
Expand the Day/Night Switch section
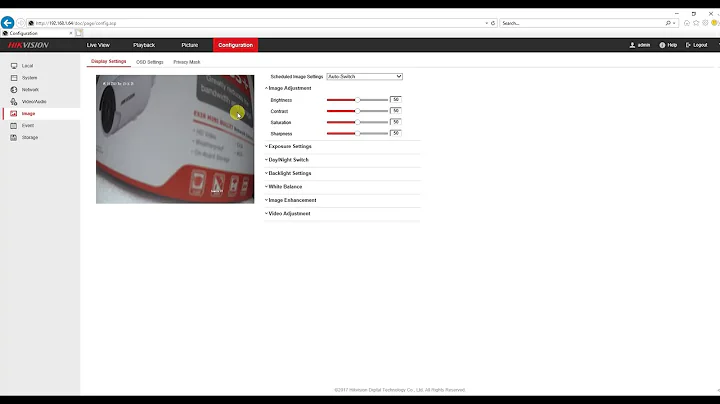point(287,160)
